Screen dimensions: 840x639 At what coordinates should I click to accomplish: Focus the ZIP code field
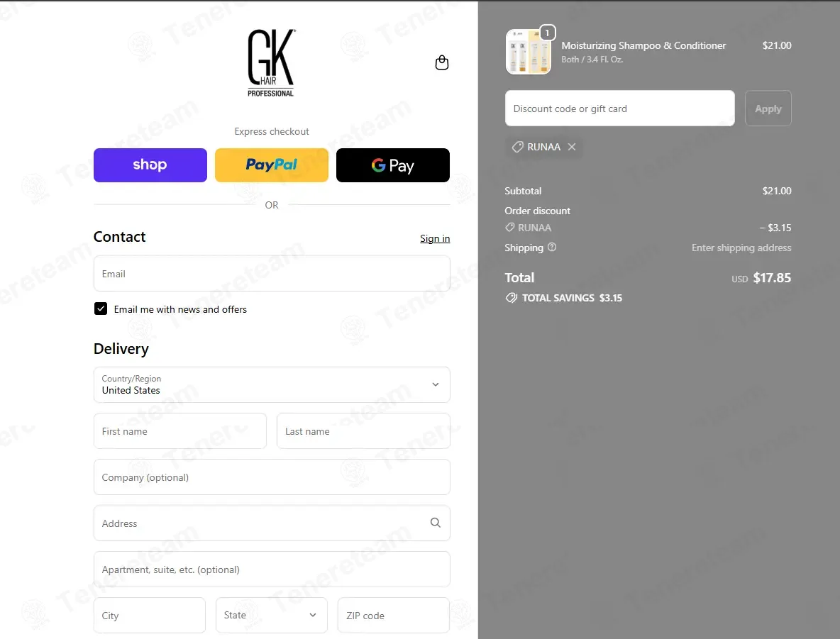pos(393,615)
